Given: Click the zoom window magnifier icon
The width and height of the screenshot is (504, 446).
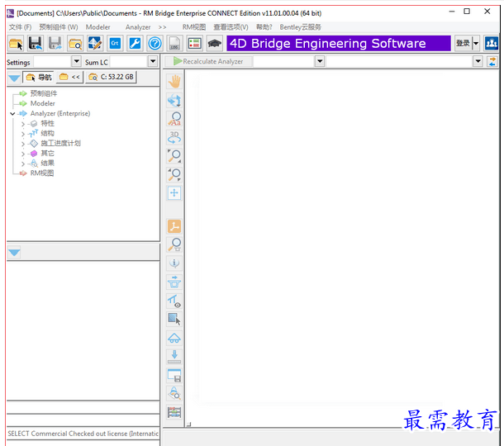Looking at the screenshot, I should [174, 244].
